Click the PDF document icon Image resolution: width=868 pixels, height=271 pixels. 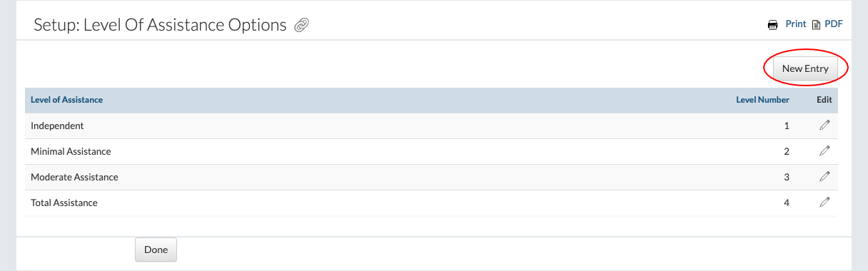[816, 24]
